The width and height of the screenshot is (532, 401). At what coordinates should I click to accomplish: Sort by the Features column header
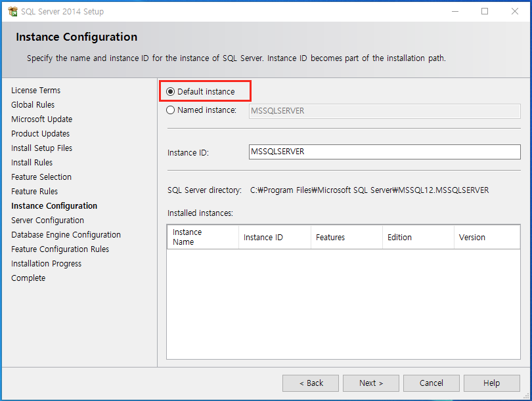click(x=347, y=237)
